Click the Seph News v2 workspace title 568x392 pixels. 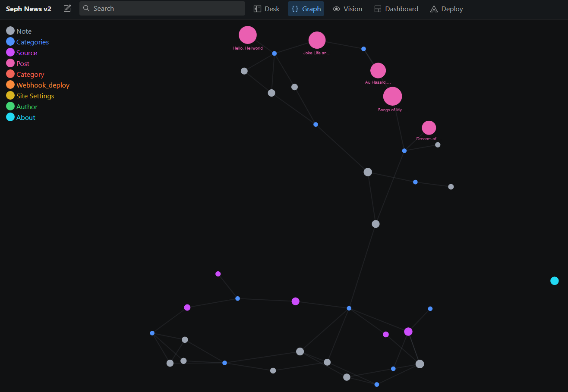pos(28,9)
